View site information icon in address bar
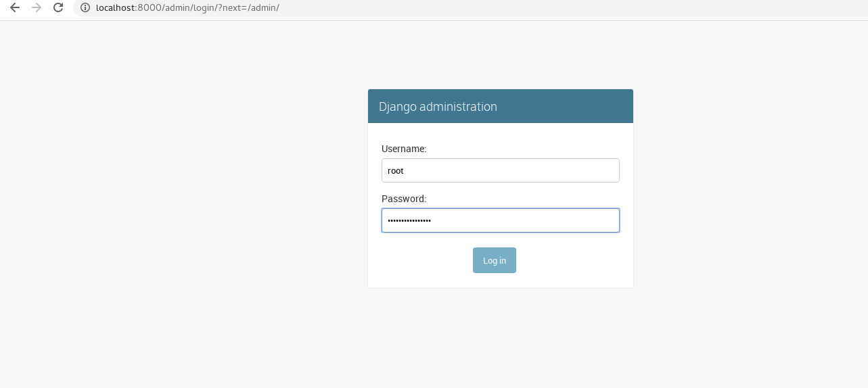This screenshot has width=868, height=388. pyautogui.click(x=85, y=7)
